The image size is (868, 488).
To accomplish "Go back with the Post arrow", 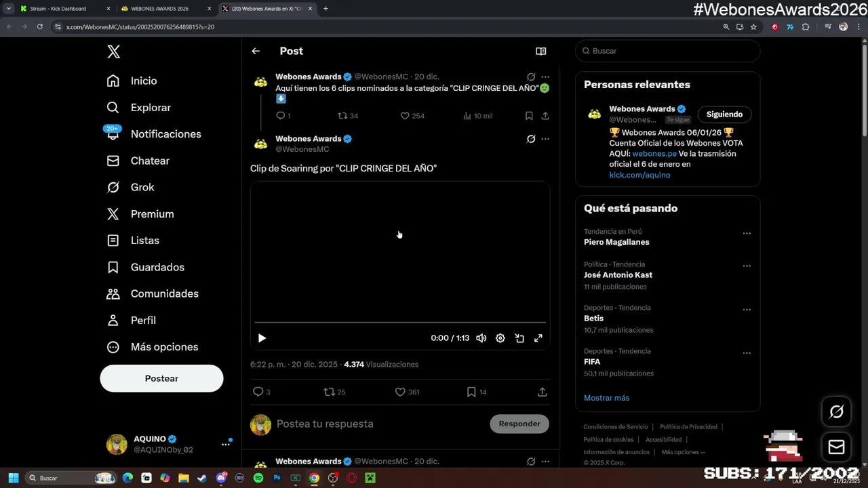I will [256, 51].
